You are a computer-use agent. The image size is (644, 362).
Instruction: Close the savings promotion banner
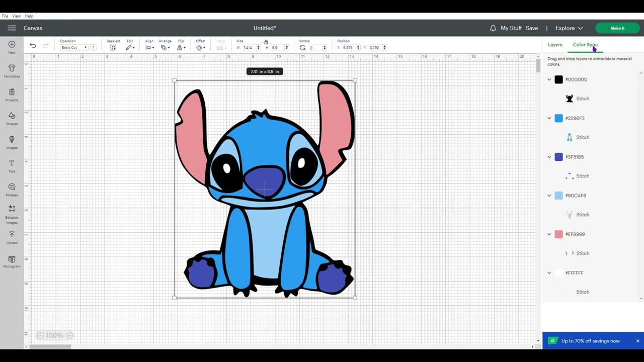[x=637, y=341]
